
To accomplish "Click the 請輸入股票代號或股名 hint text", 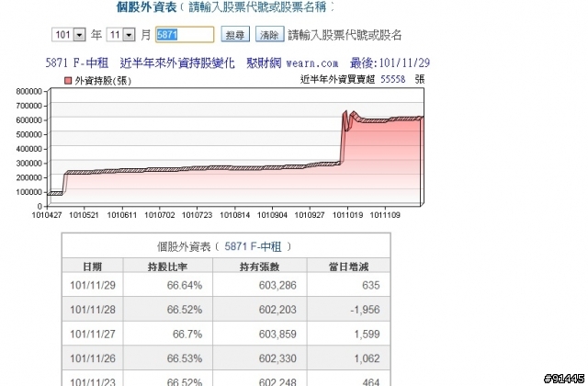I will 345,35.
